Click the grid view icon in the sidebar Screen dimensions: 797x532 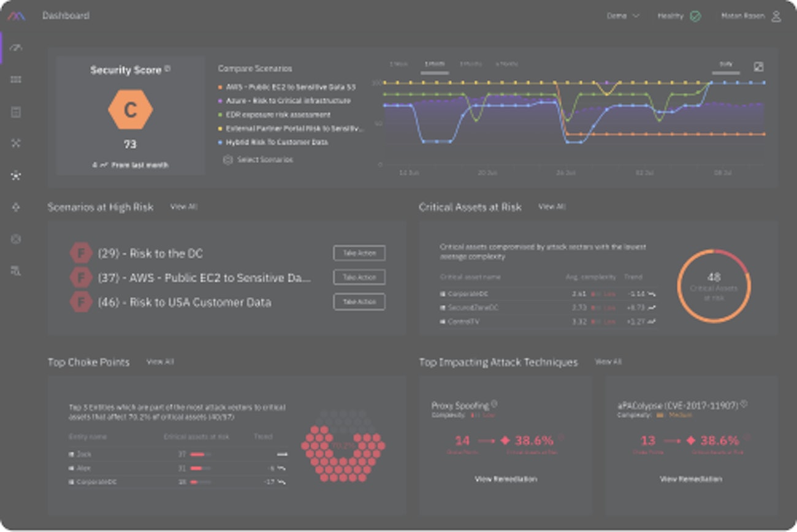pos(17,80)
